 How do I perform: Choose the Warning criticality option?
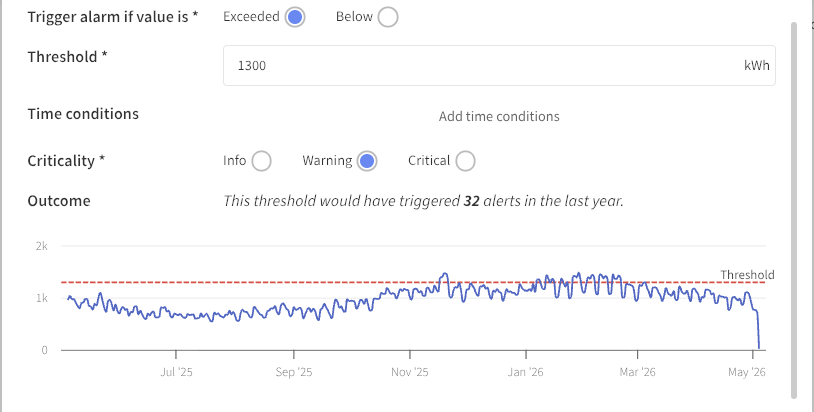(x=367, y=161)
